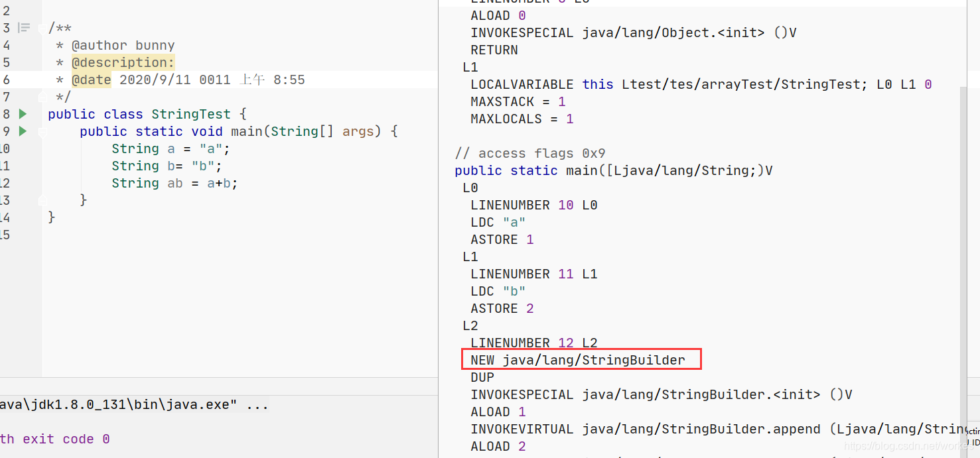980x458 pixels.
Task: Select the highlighted '@description:' tag
Action: 123,62
